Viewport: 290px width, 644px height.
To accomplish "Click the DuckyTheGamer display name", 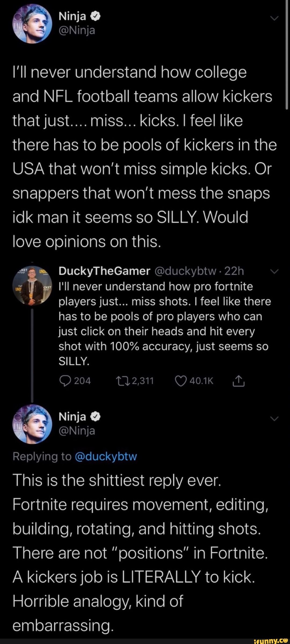I will click(104, 271).
